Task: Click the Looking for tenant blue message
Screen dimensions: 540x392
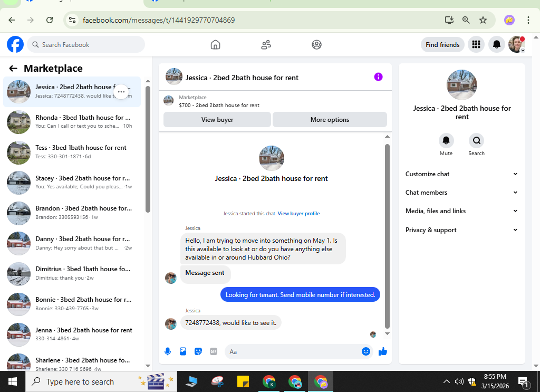Action: 300,294
